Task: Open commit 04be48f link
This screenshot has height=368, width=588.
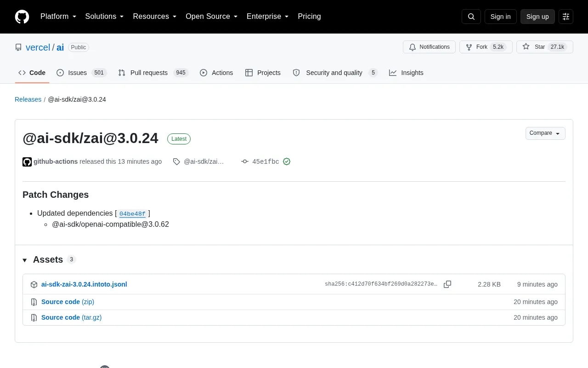Action: coord(132,213)
